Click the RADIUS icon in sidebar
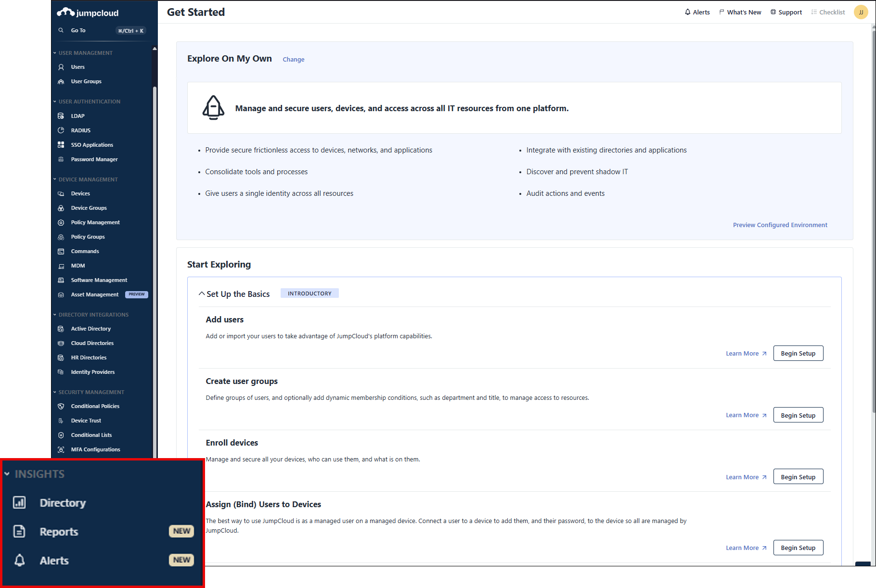This screenshot has width=876, height=588. click(x=61, y=130)
